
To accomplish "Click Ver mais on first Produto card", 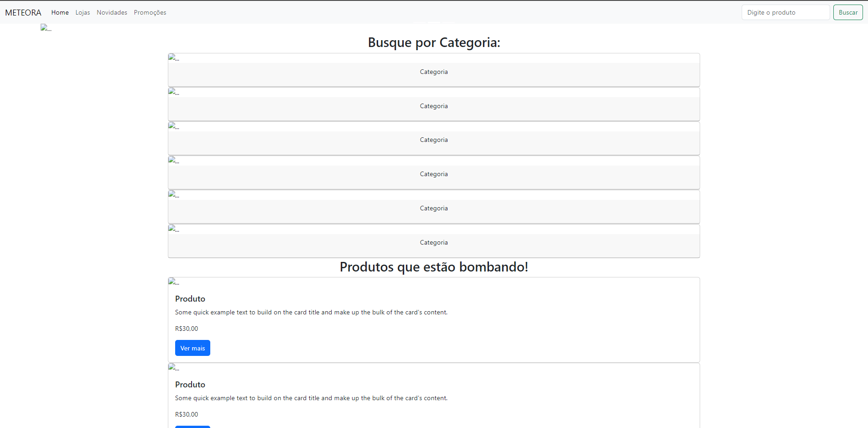I will pos(192,348).
